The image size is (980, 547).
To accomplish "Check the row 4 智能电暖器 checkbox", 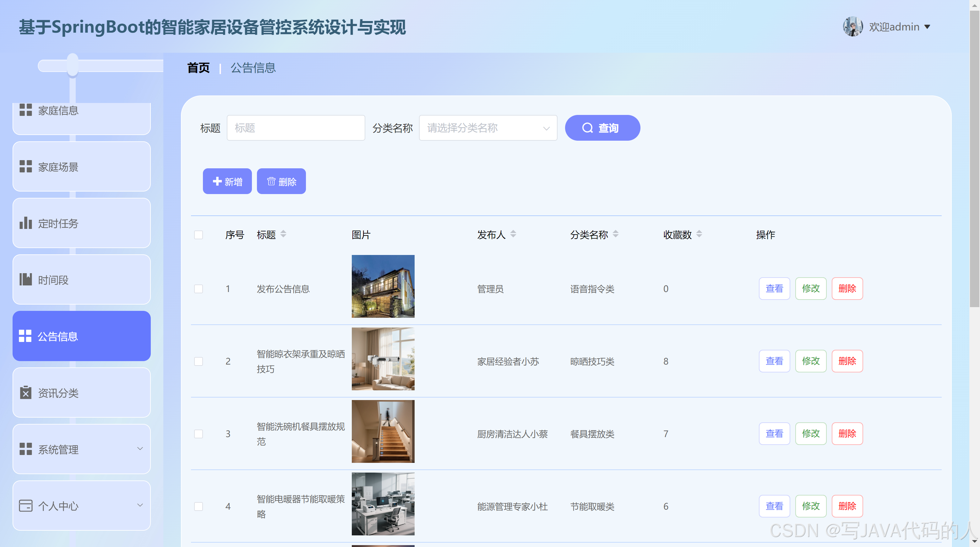I will [199, 506].
